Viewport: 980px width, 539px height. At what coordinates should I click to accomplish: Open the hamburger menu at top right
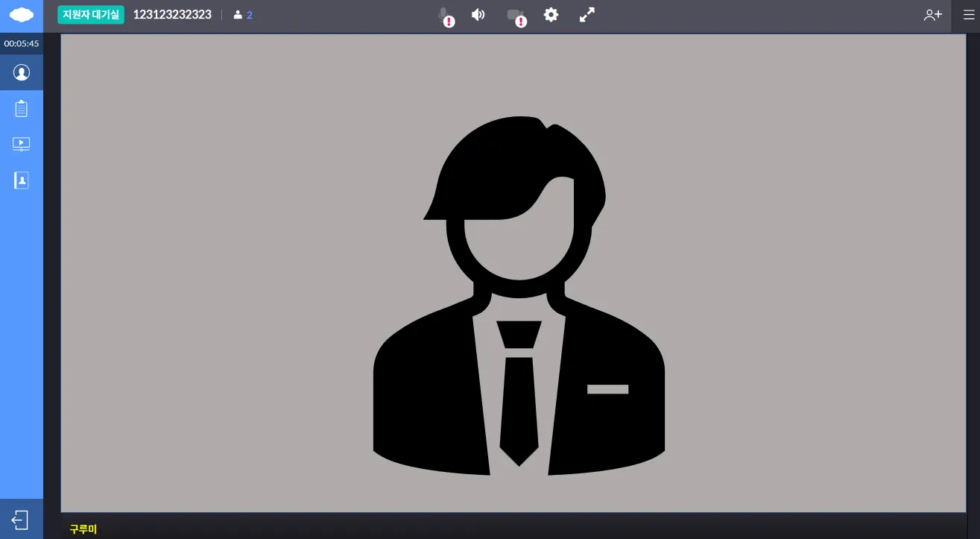click(x=969, y=15)
